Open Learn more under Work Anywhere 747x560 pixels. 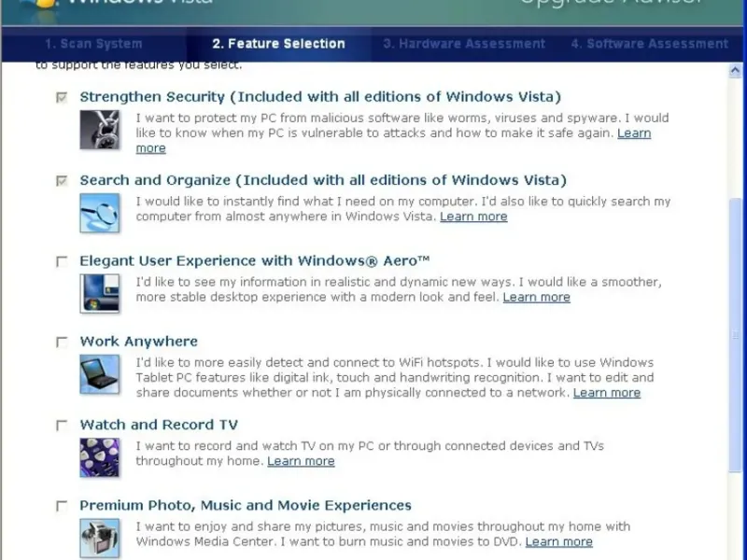pos(607,393)
